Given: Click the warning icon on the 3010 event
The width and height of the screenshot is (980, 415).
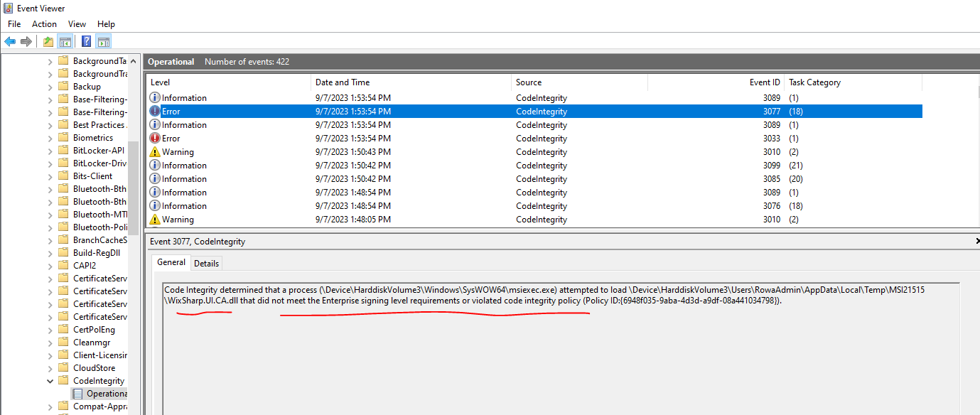Looking at the screenshot, I should pos(155,151).
